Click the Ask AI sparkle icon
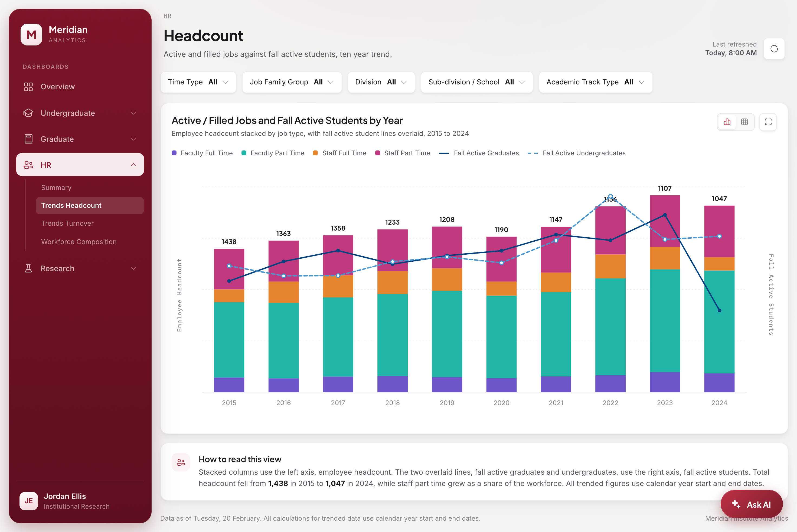797x532 pixels. [x=736, y=504]
